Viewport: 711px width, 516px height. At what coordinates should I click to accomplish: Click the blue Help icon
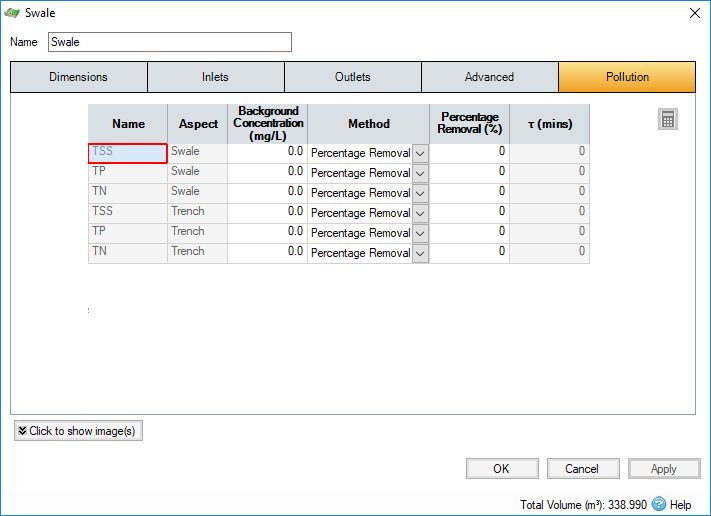click(x=659, y=504)
